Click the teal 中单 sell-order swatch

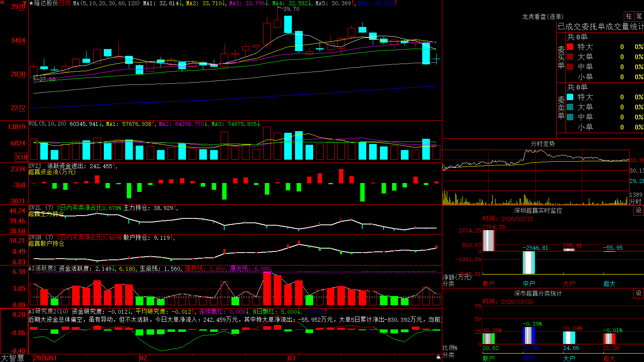coord(570,117)
